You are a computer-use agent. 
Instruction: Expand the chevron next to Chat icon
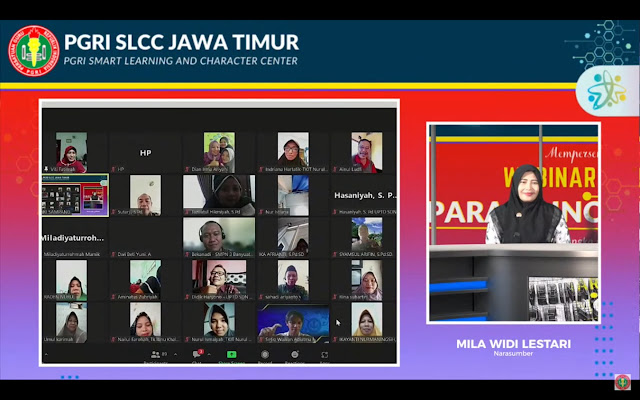pyautogui.click(x=209, y=354)
